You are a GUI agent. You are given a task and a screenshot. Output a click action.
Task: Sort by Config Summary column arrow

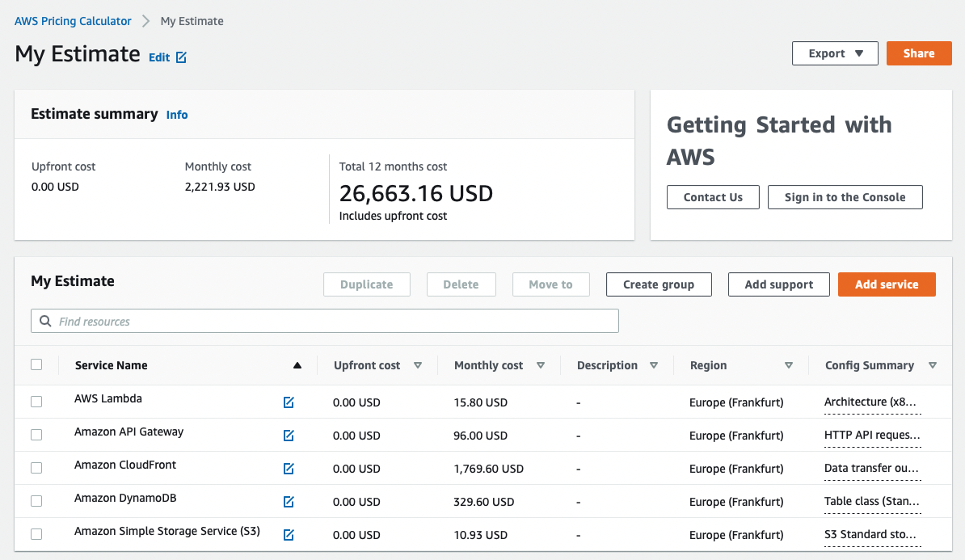click(933, 365)
